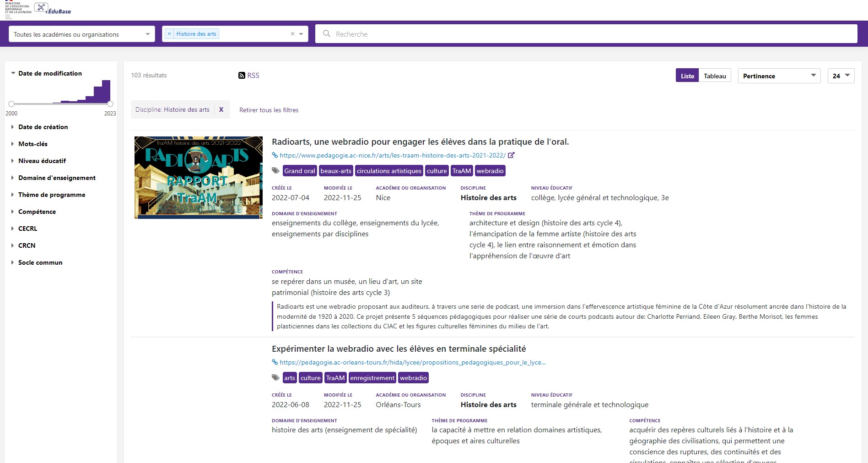868x463 pixels.
Task: Expand the Niveau éducatif facet
Action: pyautogui.click(x=38, y=161)
